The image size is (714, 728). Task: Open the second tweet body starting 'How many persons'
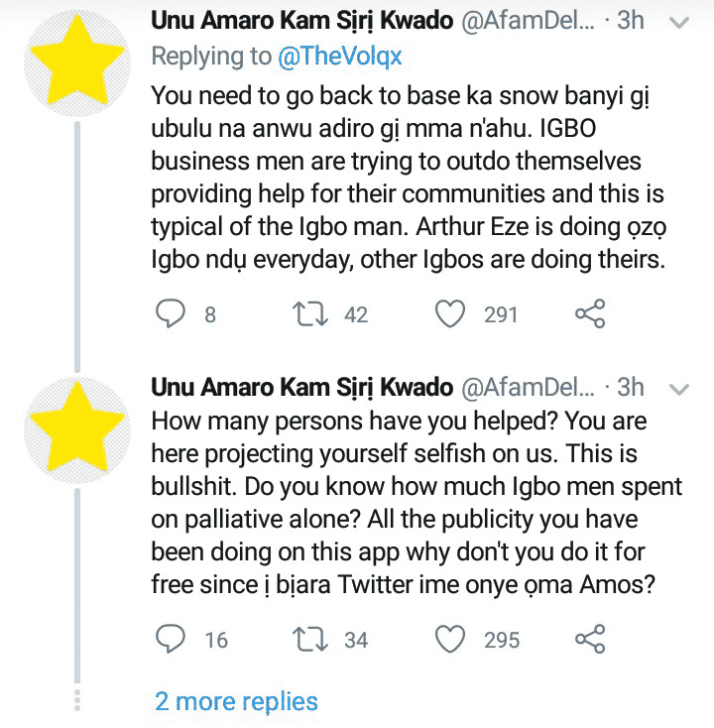point(407,502)
